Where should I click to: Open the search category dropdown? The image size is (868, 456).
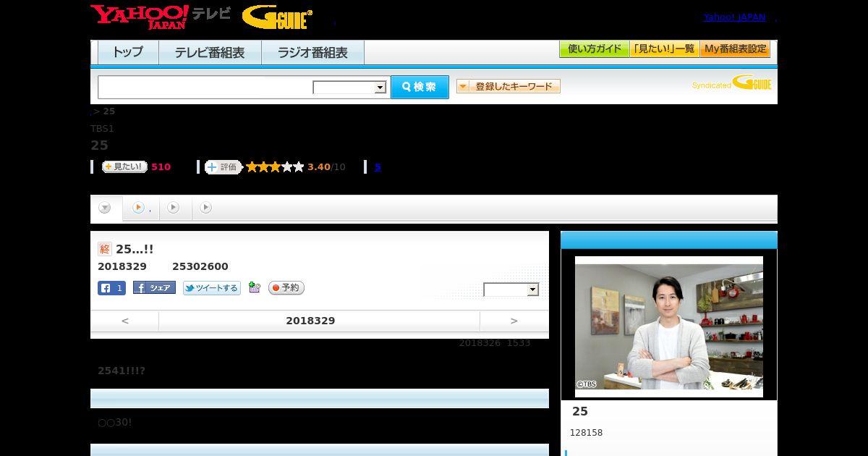tap(349, 88)
